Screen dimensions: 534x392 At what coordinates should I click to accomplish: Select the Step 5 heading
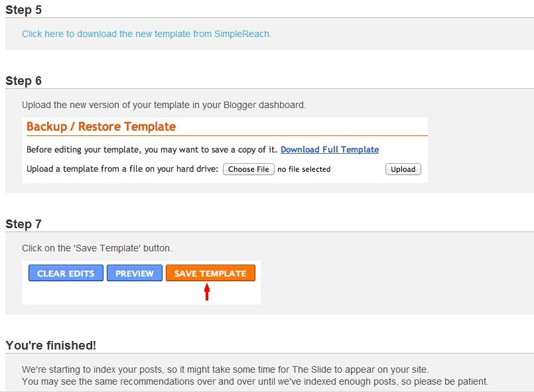click(x=23, y=10)
